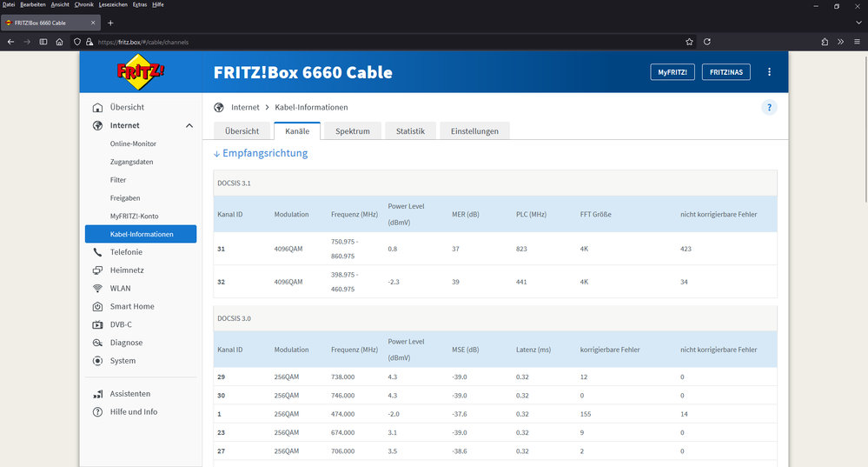This screenshot has width=868, height=467.
Task: Click the FRITZ!NAS button
Action: tap(726, 72)
